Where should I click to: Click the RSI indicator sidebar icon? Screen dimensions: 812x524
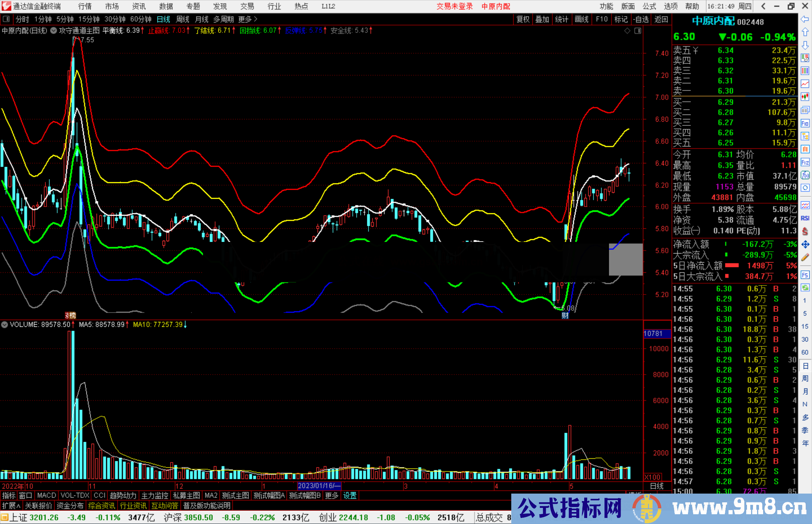[805, 218]
